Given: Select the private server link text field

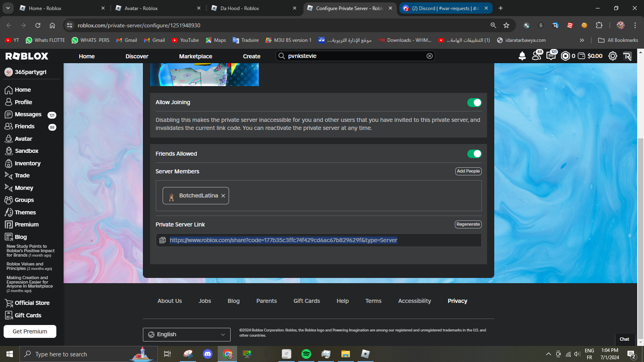Looking at the screenshot, I should pyautogui.click(x=318, y=240).
